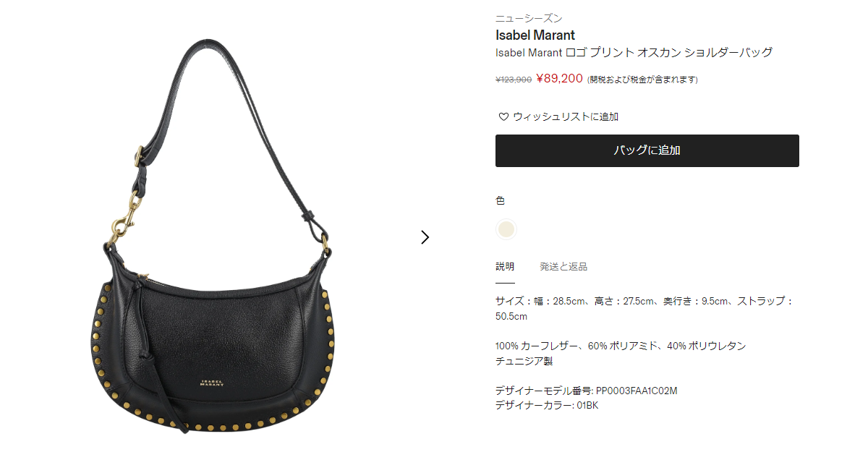The height and width of the screenshot is (460, 868).
Task: Open the Isabel Marant brand heading
Action: (535, 35)
